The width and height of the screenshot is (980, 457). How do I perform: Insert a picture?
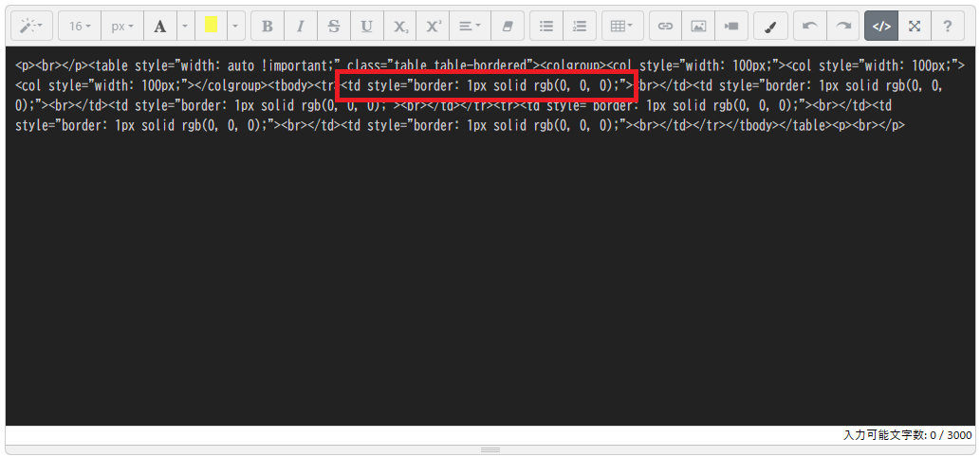pos(698,26)
